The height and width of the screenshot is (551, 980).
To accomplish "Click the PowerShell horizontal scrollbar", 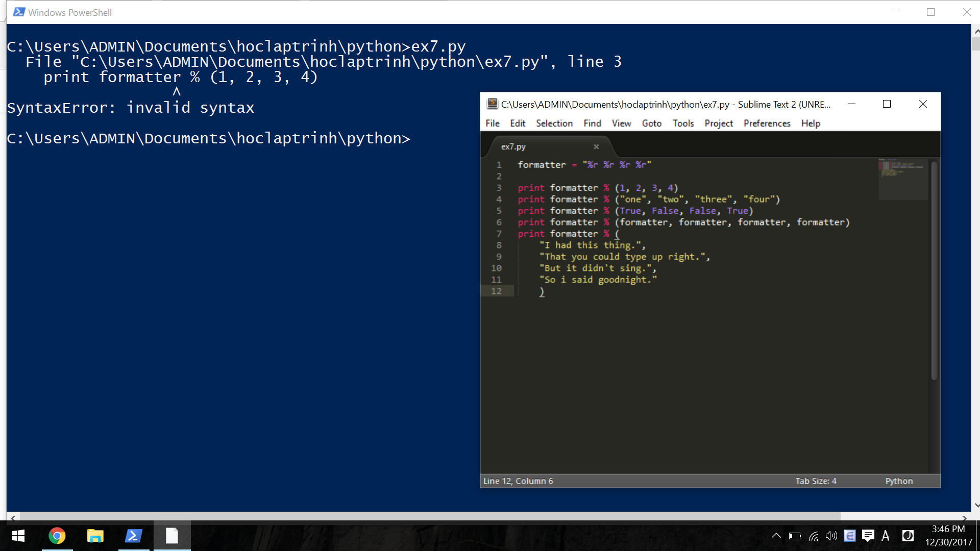I will tap(429, 517).
